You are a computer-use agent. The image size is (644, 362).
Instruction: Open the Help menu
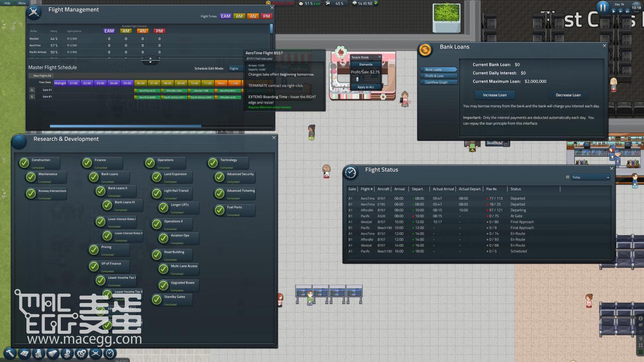tap(7, 3)
